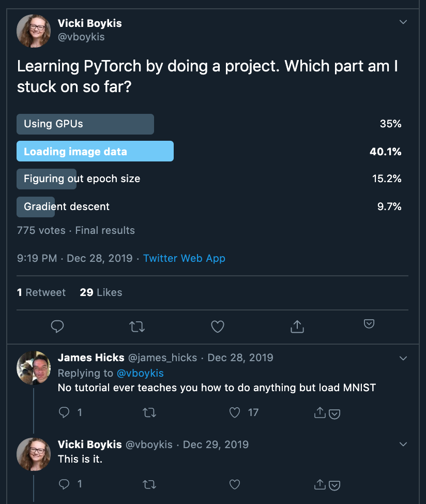Image resolution: width=426 pixels, height=504 pixels.
Task: Select the 'Loading image data' poll bar
Action: (95, 151)
